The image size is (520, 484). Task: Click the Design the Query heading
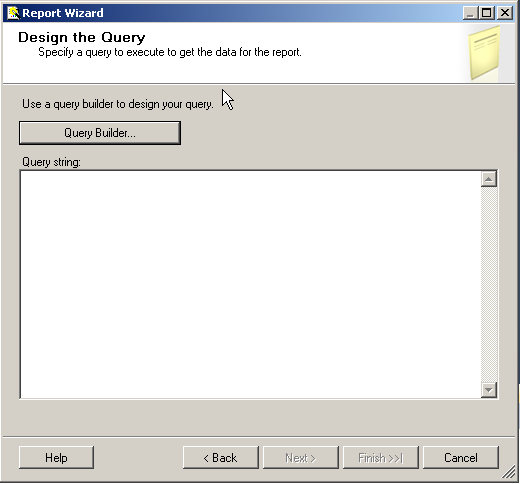(x=82, y=37)
